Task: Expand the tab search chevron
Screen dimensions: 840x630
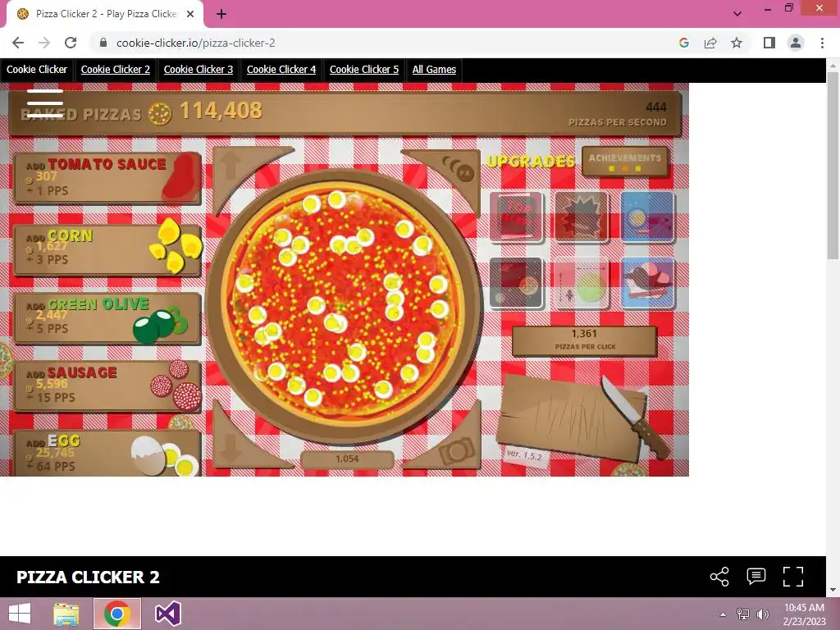Action: tap(737, 14)
